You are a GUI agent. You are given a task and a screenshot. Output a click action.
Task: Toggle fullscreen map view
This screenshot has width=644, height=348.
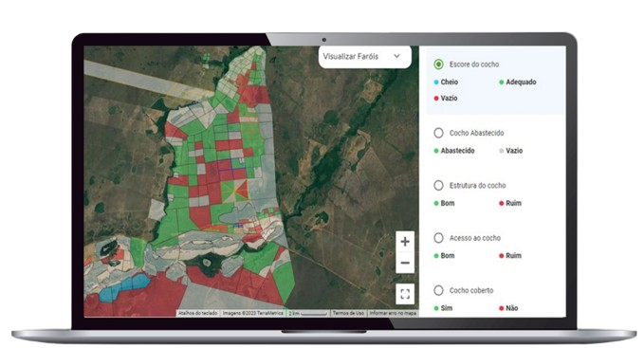[405, 294]
